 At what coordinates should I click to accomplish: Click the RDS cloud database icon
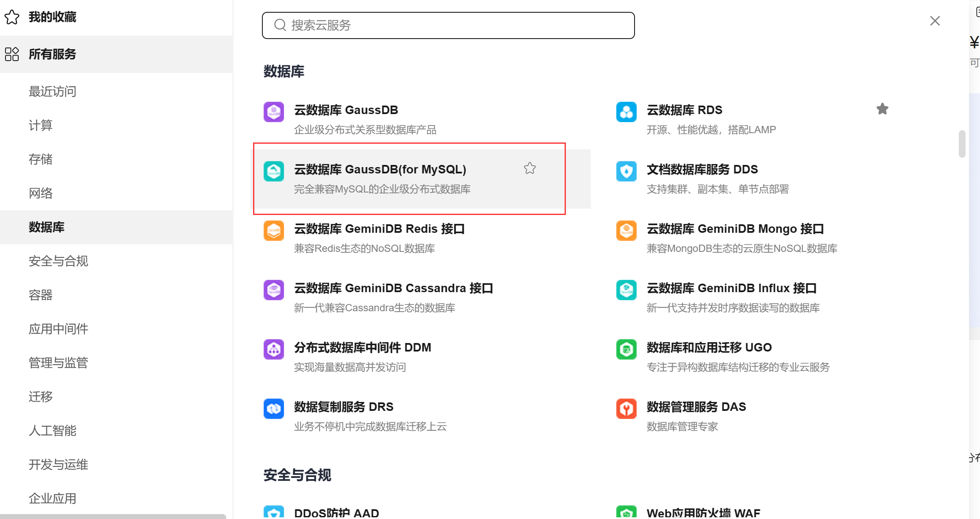(626, 112)
